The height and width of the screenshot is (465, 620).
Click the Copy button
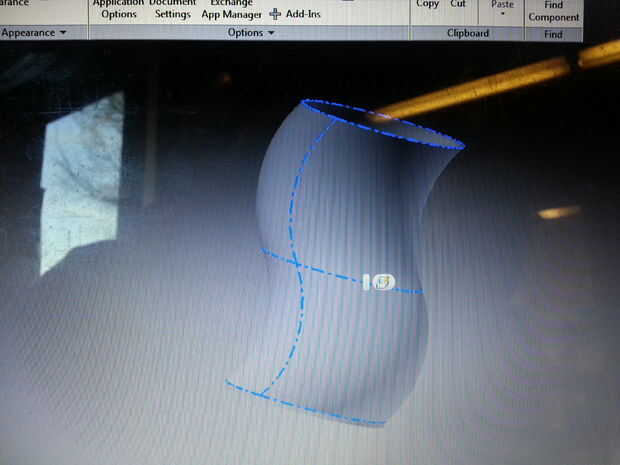(x=427, y=4)
